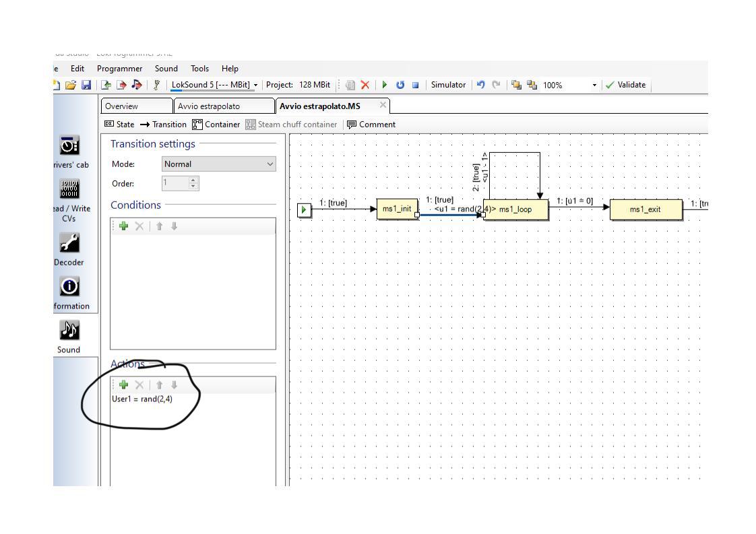Image resolution: width=756 pixels, height=534 pixels.
Task: Expand the Mode dropdown set to Normal
Action: pos(219,164)
